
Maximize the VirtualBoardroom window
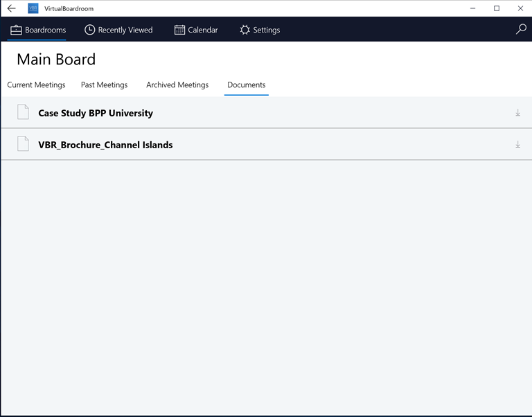coord(497,8)
